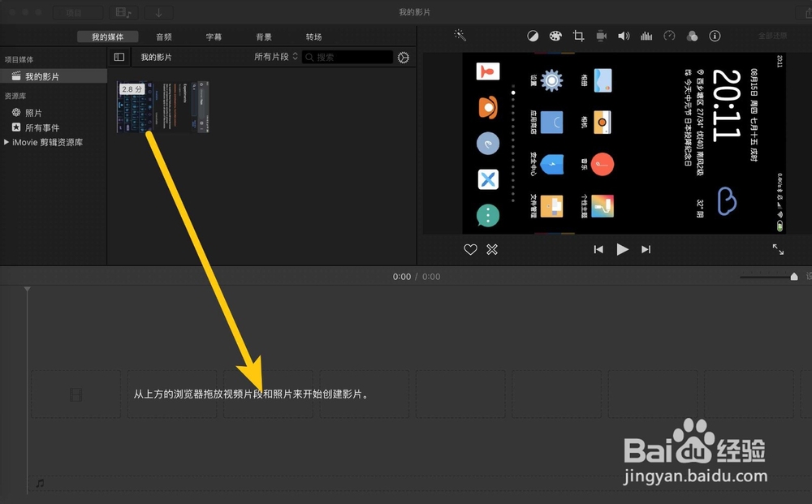The width and height of the screenshot is (812, 504).
Task: Switch to the 音频 tab
Action: (165, 36)
